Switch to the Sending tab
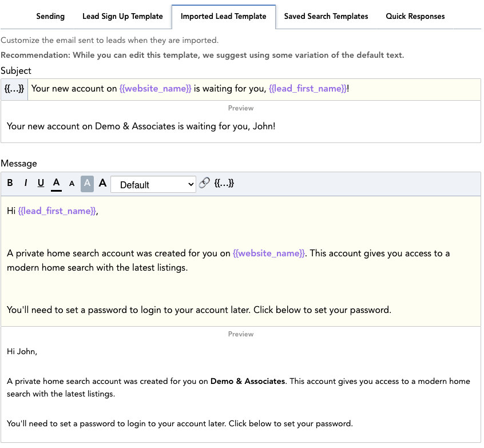Image resolution: width=484 pixels, height=448 pixels. pos(50,17)
